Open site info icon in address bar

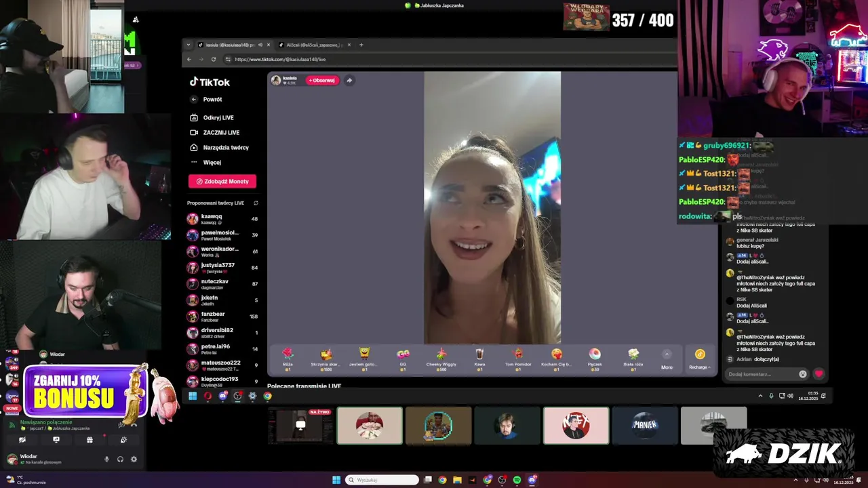tap(228, 59)
